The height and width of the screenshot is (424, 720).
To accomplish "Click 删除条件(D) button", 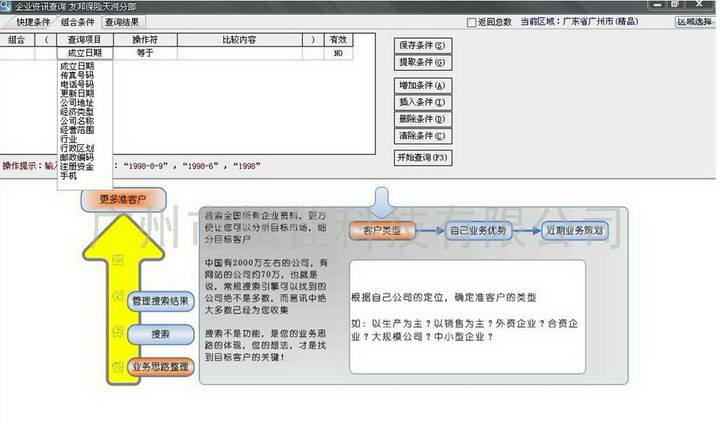I will coord(422,119).
